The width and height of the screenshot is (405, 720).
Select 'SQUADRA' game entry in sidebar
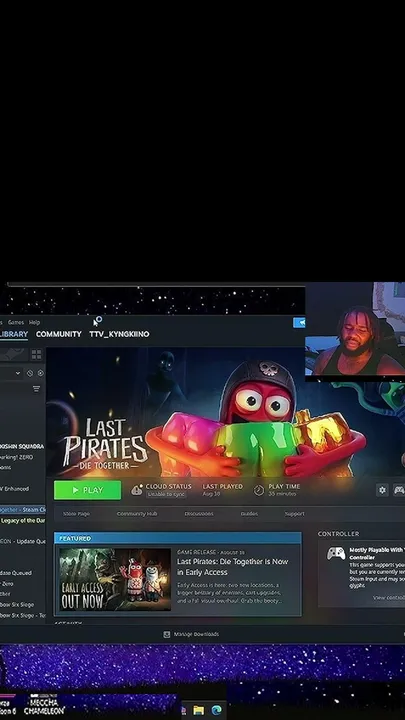22,446
